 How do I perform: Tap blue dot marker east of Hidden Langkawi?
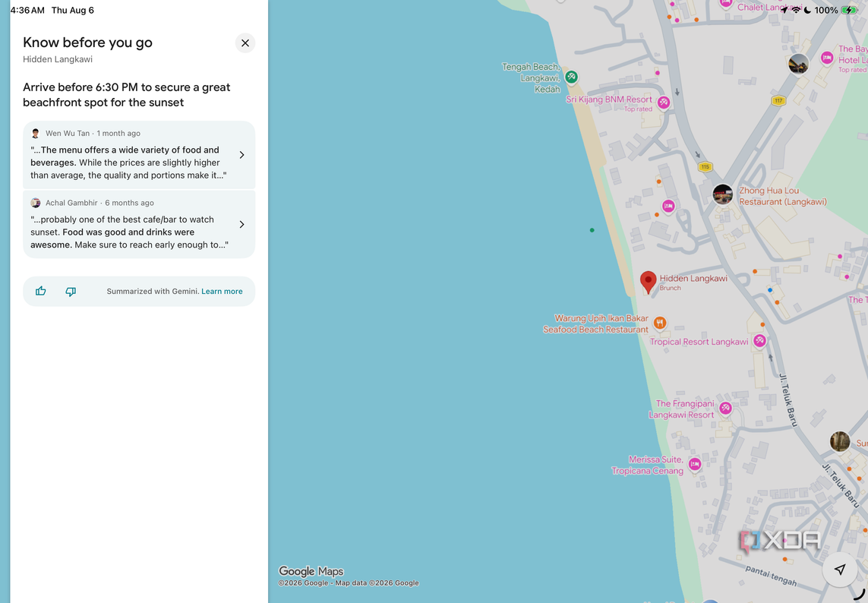click(769, 290)
